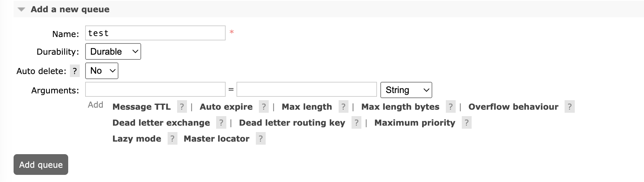Focus the argument value field
This screenshot has height=182, width=644.
pos(307,89)
